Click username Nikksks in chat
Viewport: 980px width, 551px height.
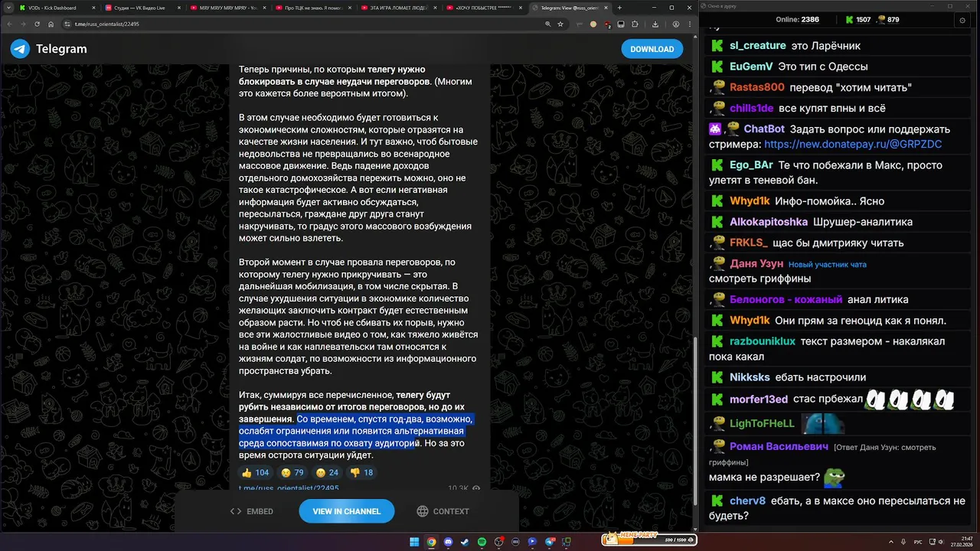click(x=750, y=377)
